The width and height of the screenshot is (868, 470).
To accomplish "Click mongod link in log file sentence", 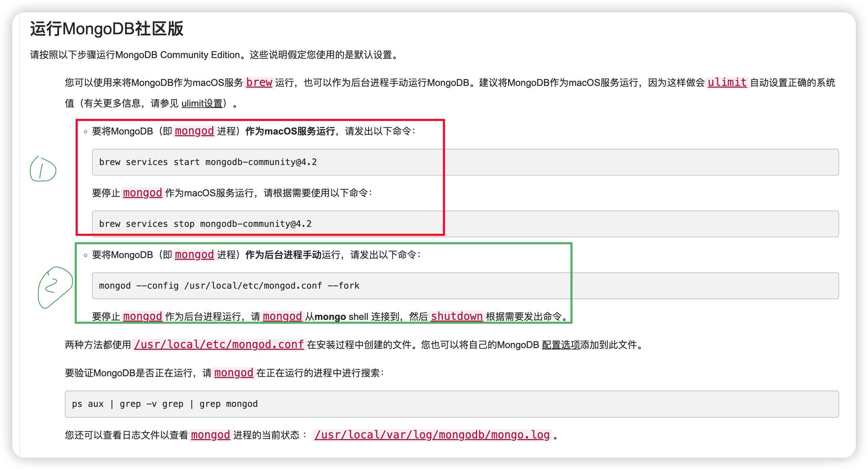I will [x=211, y=435].
